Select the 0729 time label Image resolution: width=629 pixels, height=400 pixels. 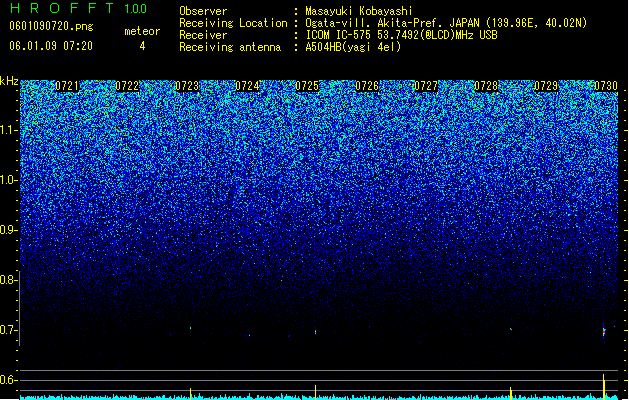coord(546,86)
